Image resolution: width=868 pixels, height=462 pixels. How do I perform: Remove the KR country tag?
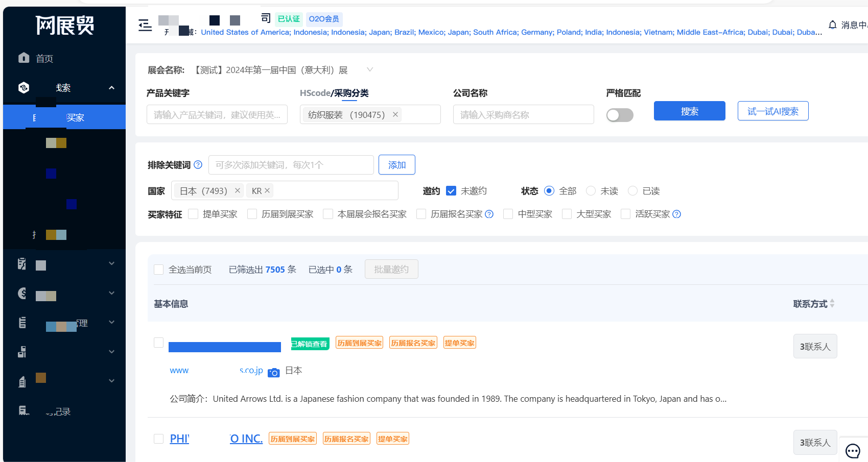point(267,190)
